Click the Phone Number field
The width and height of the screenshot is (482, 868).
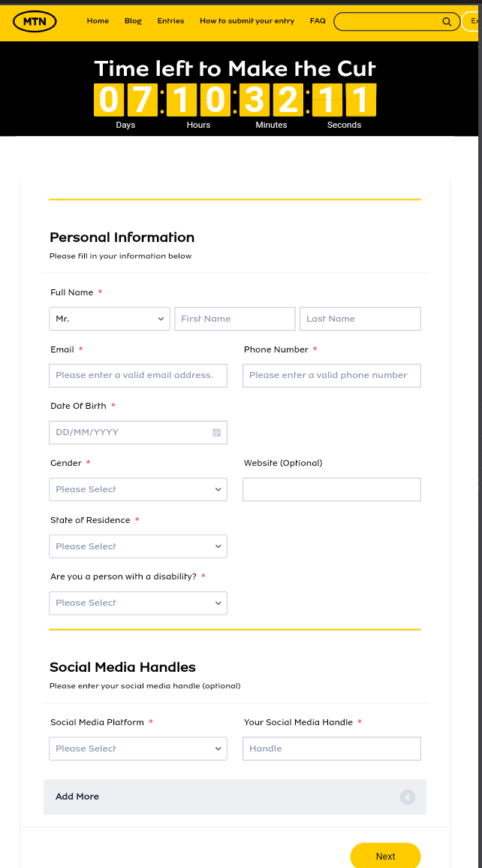pos(331,375)
